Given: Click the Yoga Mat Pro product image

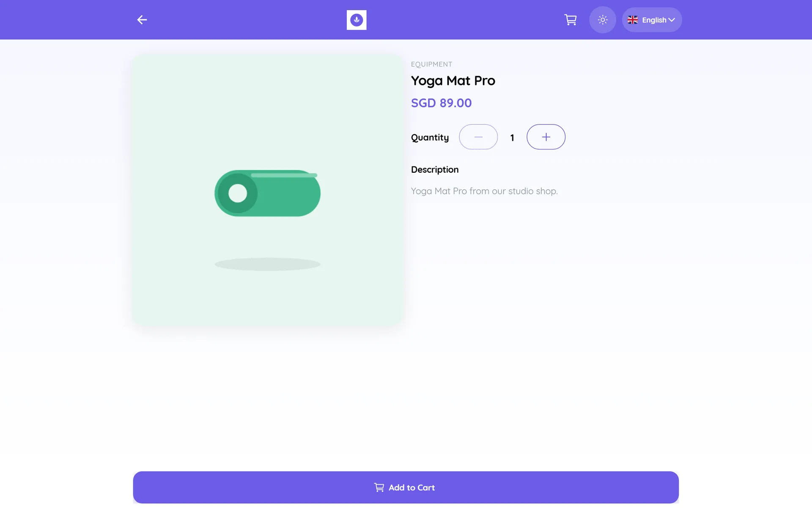Looking at the screenshot, I should click(x=268, y=190).
